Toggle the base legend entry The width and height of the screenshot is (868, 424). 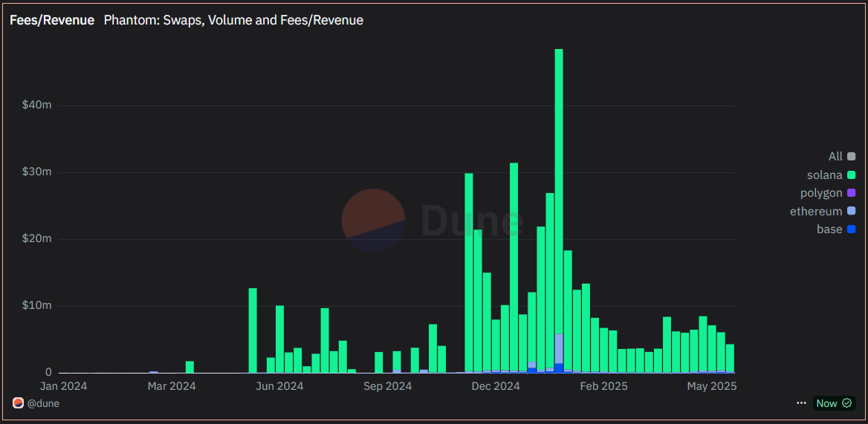pos(836,229)
